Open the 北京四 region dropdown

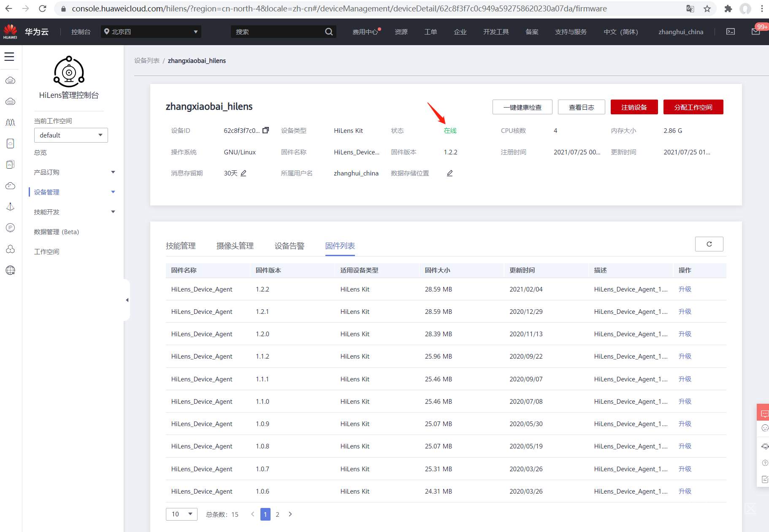pyautogui.click(x=151, y=32)
